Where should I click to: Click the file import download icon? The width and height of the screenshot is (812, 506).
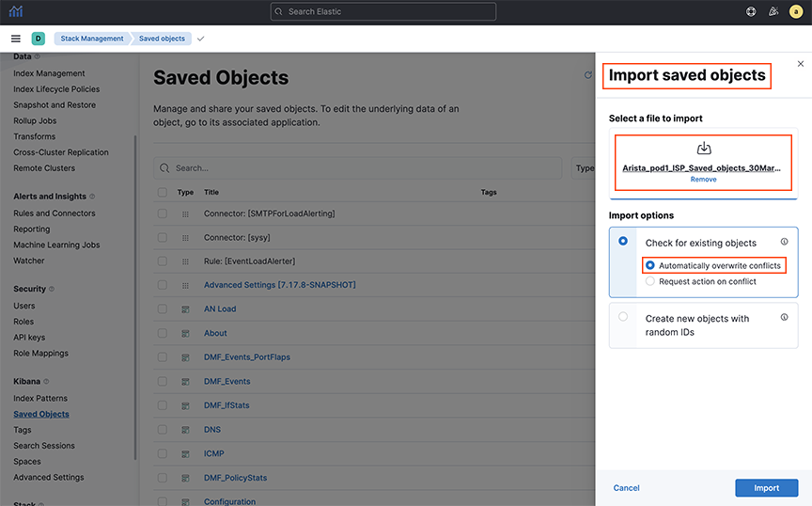pos(704,149)
